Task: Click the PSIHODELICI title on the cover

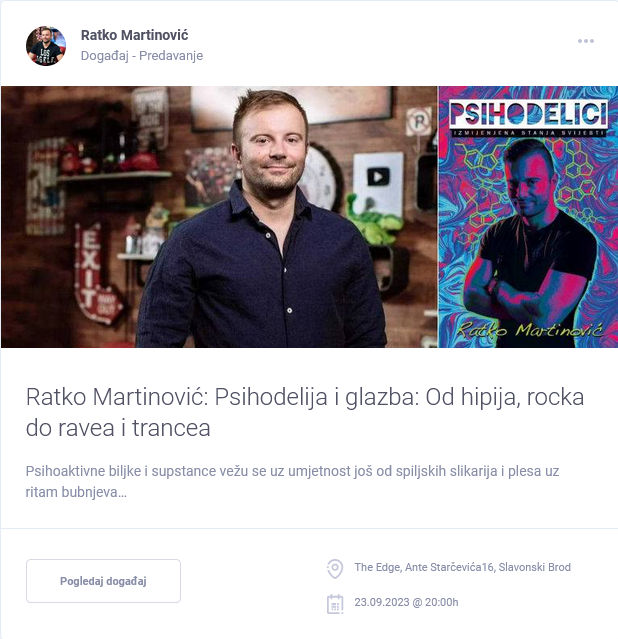Action: (528, 114)
